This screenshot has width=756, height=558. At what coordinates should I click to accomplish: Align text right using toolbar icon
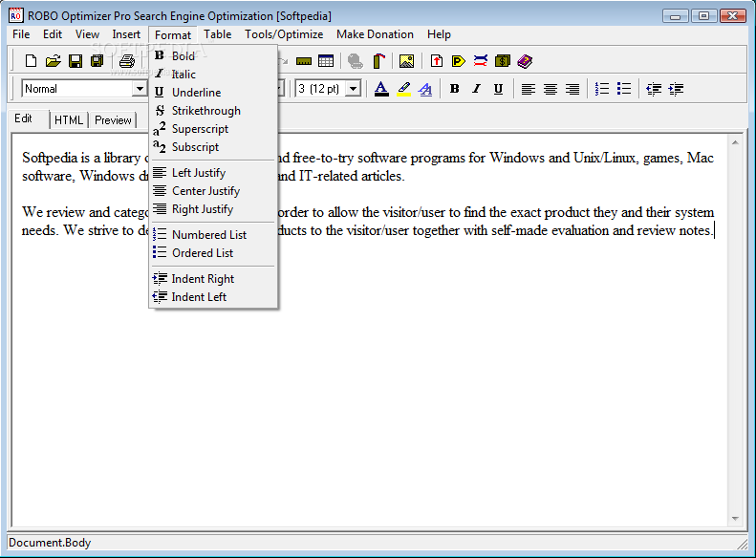[x=572, y=89]
